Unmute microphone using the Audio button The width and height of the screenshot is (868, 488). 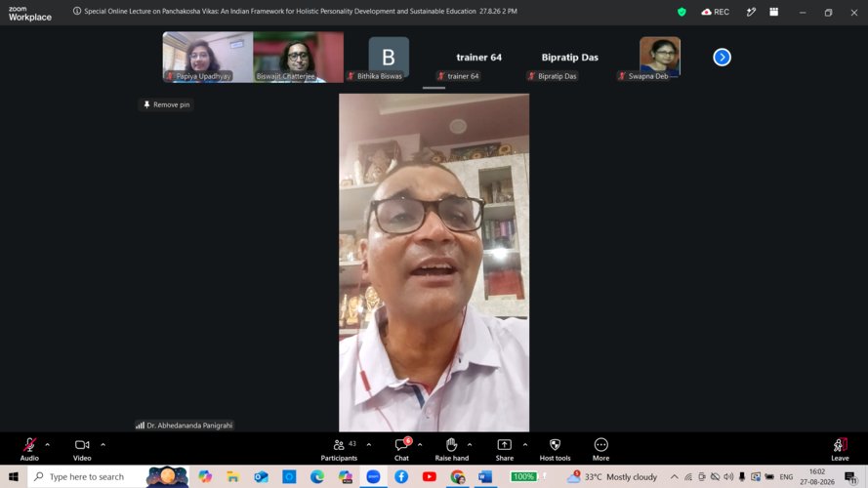pos(29,449)
